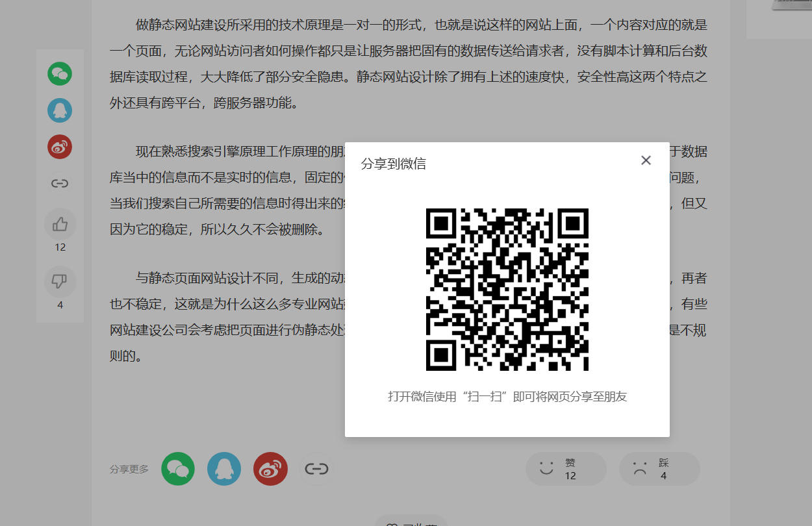Open QQ sharing beside 分享更多
Image resolution: width=812 pixels, height=526 pixels.
(x=224, y=469)
